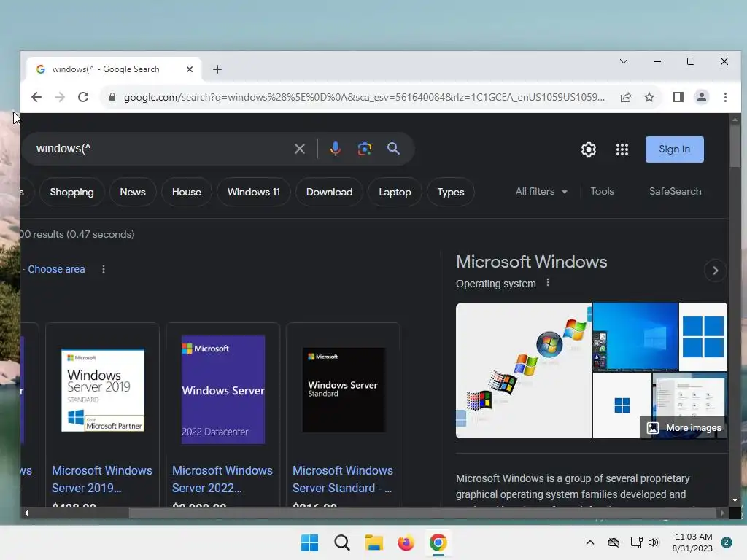
Task: Open the volume control
Action: pos(654,542)
